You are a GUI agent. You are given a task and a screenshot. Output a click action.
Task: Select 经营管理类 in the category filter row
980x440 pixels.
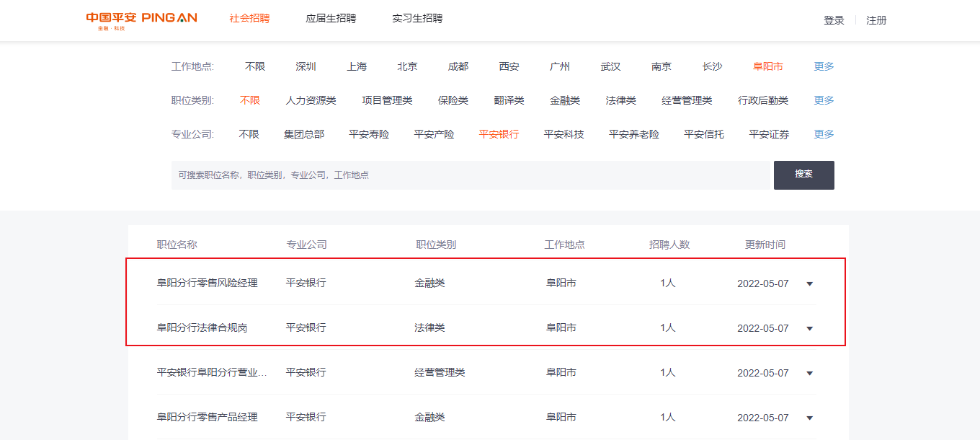(687, 100)
